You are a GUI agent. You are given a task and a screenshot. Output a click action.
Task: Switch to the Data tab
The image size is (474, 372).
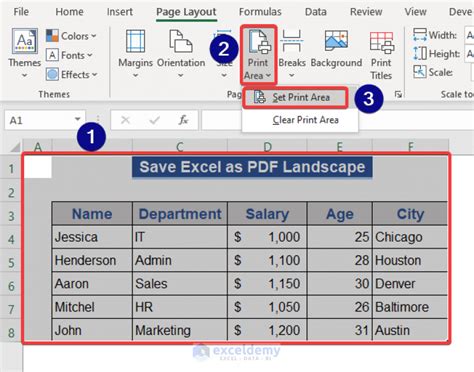point(316,12)
